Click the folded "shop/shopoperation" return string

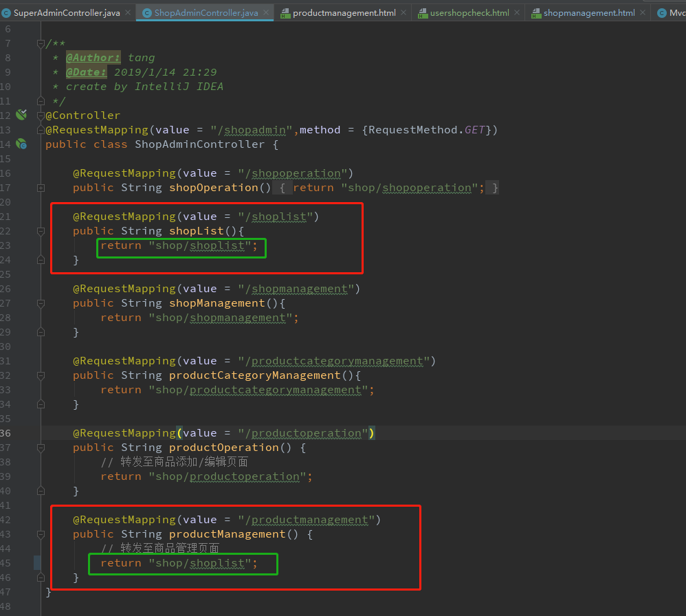(x=410, y=188)
